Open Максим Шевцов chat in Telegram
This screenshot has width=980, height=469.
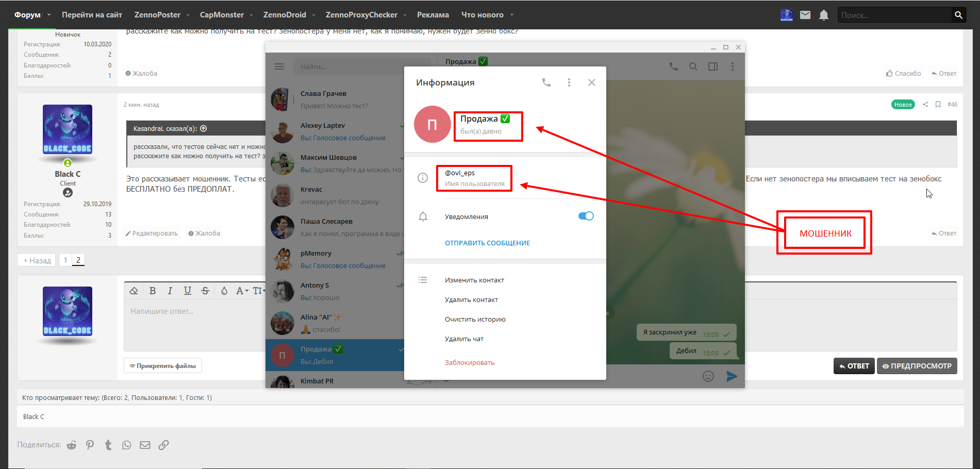click(335, 163)
